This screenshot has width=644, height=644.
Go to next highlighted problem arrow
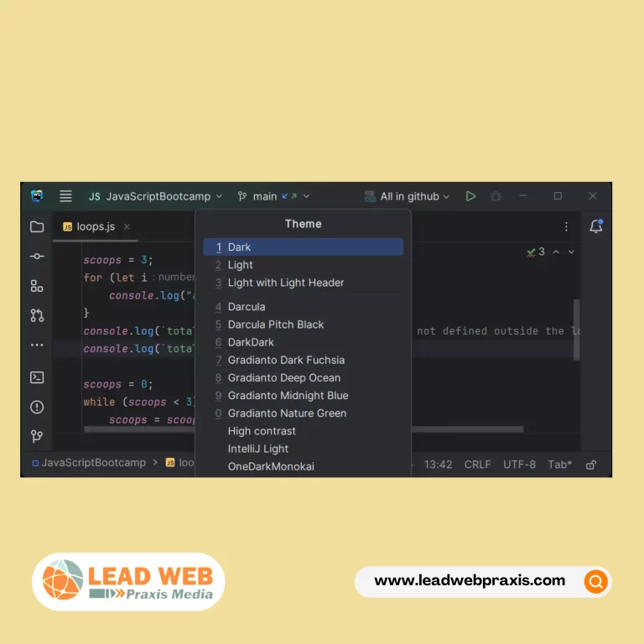point(571,252)
